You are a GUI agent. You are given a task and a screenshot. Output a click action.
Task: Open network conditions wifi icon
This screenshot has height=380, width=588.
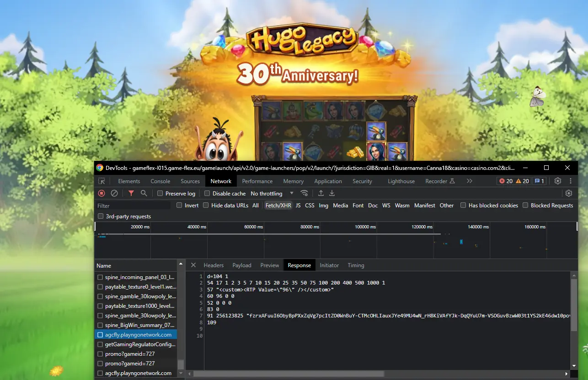pos(304,194)
